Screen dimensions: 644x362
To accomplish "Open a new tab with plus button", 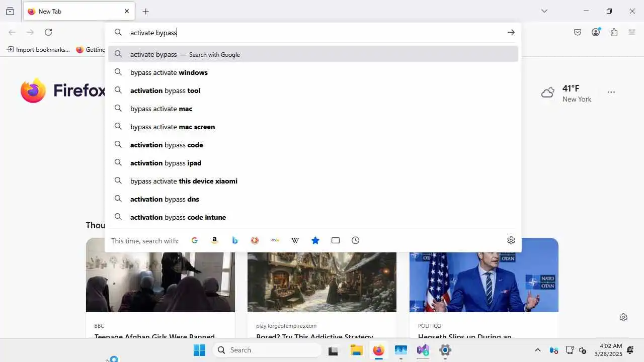I will pyautogui.click(x=145, y=11).
